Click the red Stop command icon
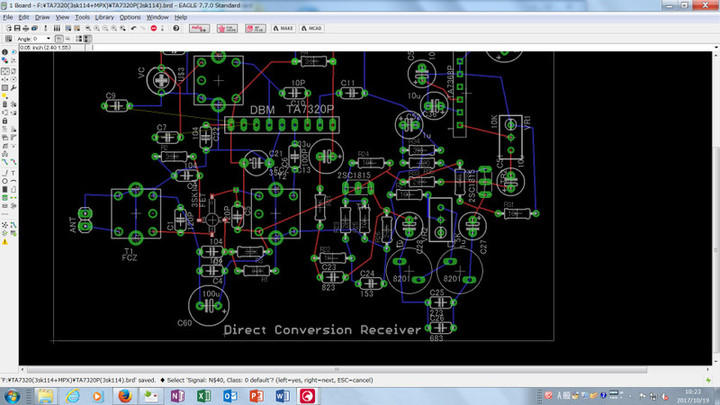The width and height of the screenshot is (720, 405). [x=153, y=28]
